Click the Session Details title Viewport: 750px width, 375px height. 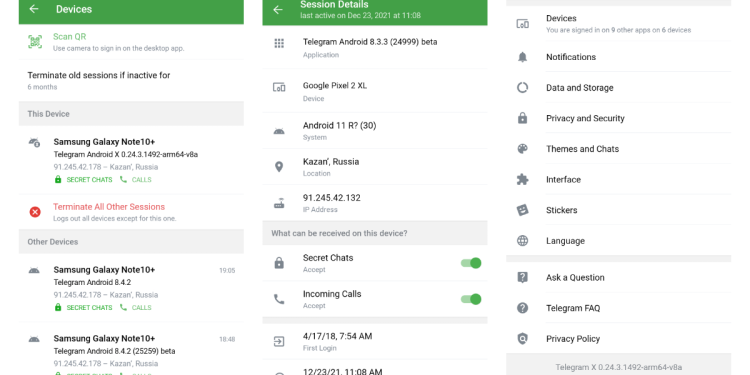pyautogui.click(x=334, y=5)
